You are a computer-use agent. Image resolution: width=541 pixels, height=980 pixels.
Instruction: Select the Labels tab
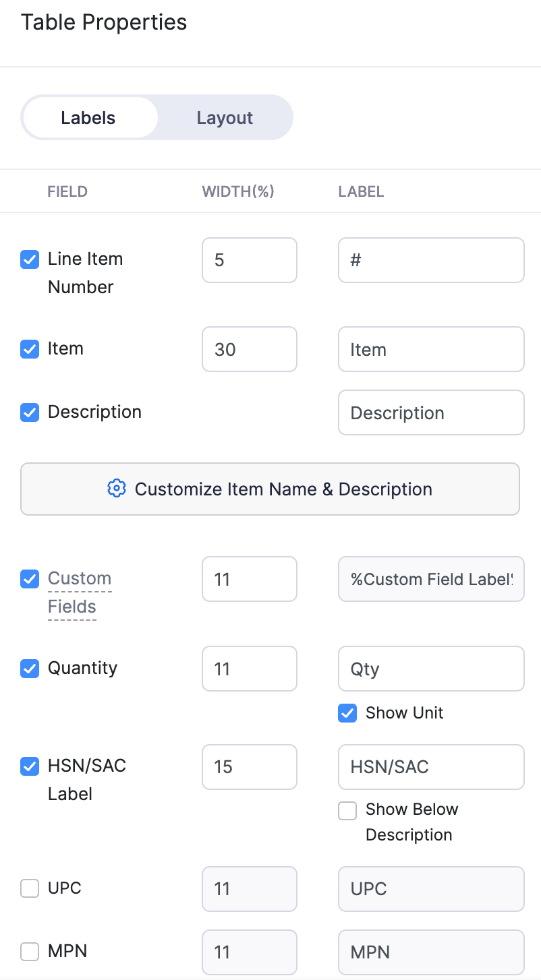tap(88, 118)
